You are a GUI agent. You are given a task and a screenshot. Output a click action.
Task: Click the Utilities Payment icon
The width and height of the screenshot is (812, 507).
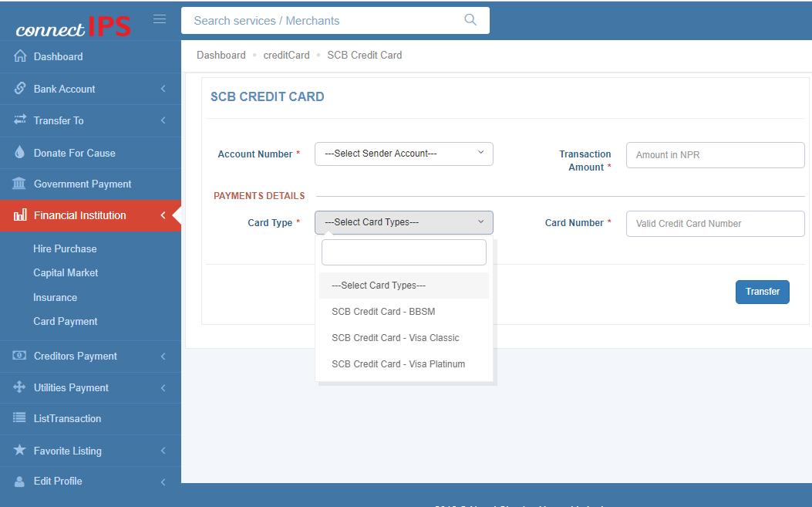(21, 387)
